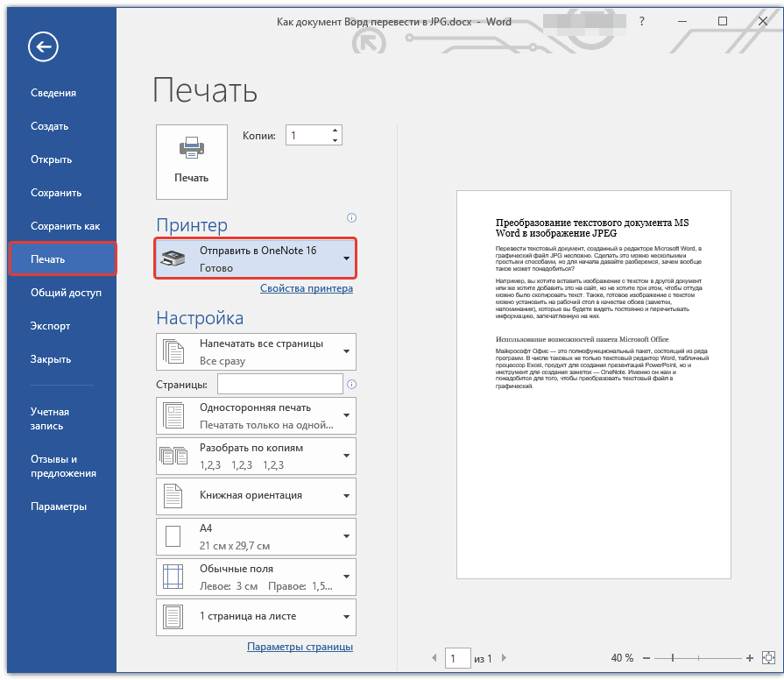Viewport: 784px width, 680px height.
Task: Go to next page arrow in preview
Action: coord(504,658)
